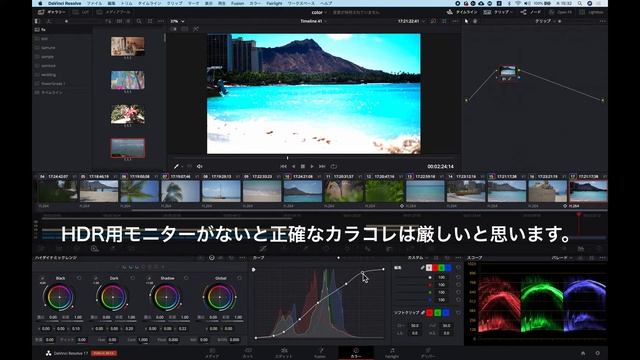Image resolution: width=640 pixels, height=360 pixels.
Task: Open the ファイル menu
Action: click(x=94, y=3)
